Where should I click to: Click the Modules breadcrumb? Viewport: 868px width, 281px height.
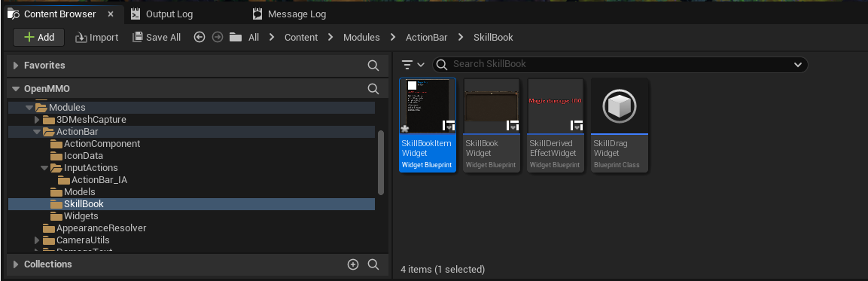(361, 37)
